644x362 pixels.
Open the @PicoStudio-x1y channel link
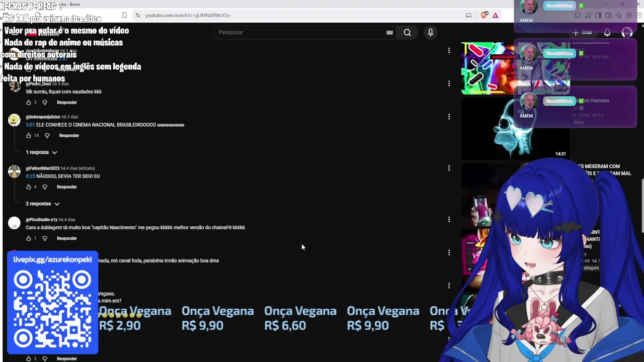tap(41, 220)
